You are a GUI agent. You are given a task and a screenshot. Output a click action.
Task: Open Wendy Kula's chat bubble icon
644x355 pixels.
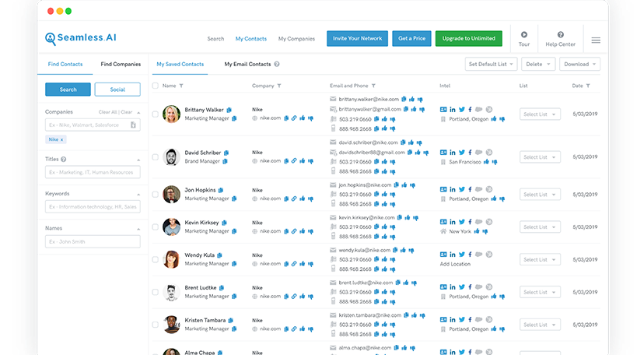(x=478, y=255)
